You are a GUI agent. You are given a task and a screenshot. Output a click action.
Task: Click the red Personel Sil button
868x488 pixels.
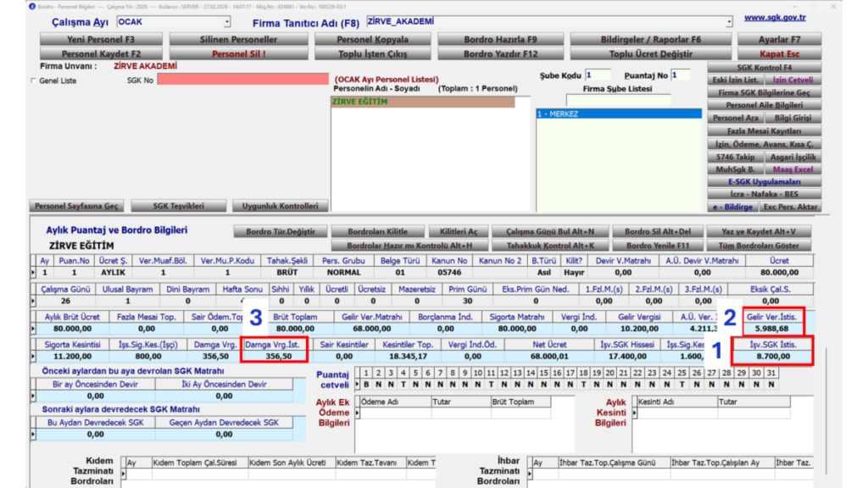click(x=238, y=53)
